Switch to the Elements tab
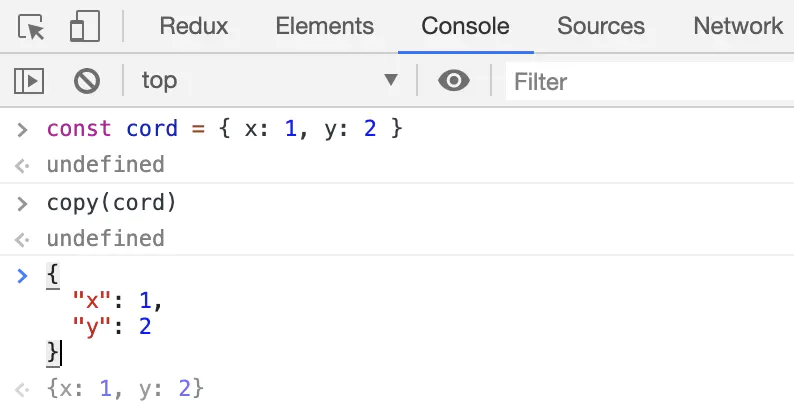794x416 pixels. pos(324,27)
